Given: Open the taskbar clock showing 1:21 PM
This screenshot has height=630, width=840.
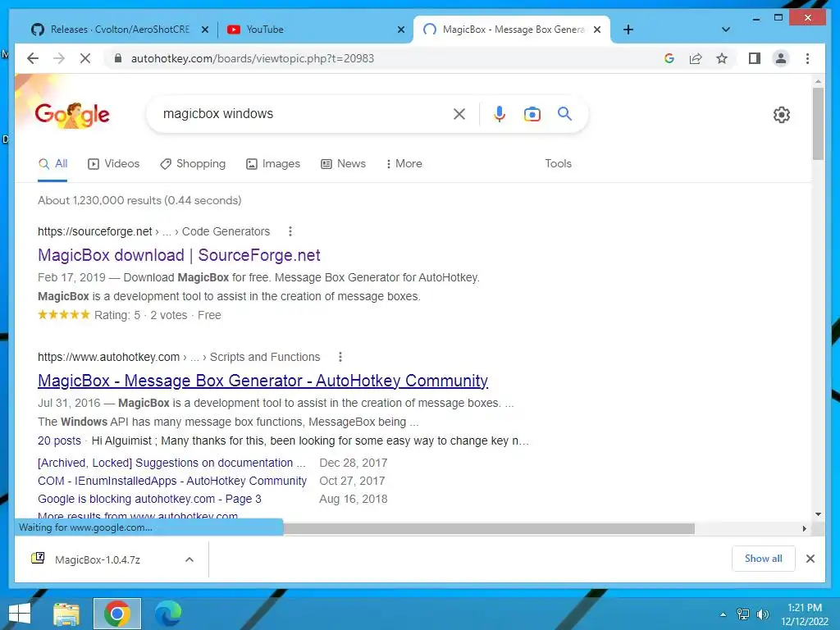Looking at the screenshot, I should pyautogui.click(x=804, y=614).
